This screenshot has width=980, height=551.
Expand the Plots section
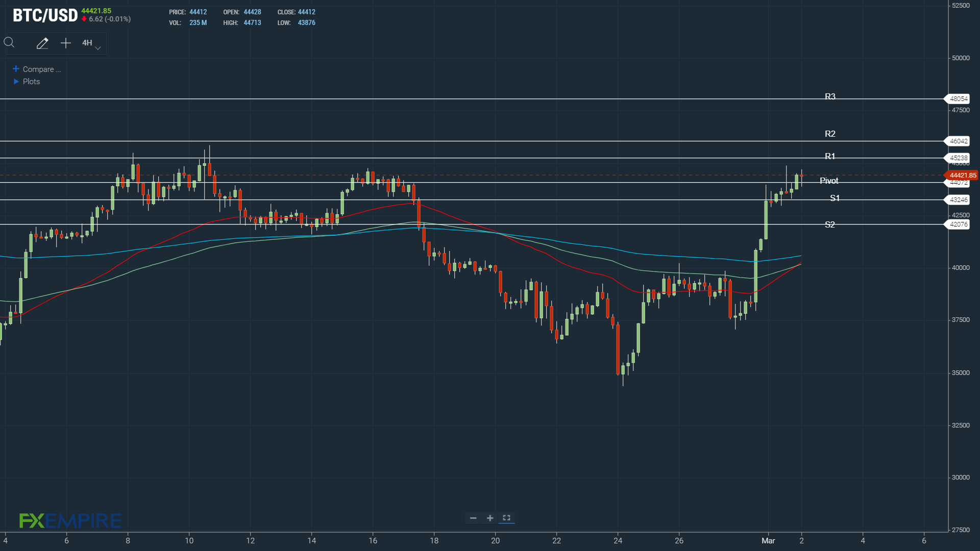coord(27,82)
